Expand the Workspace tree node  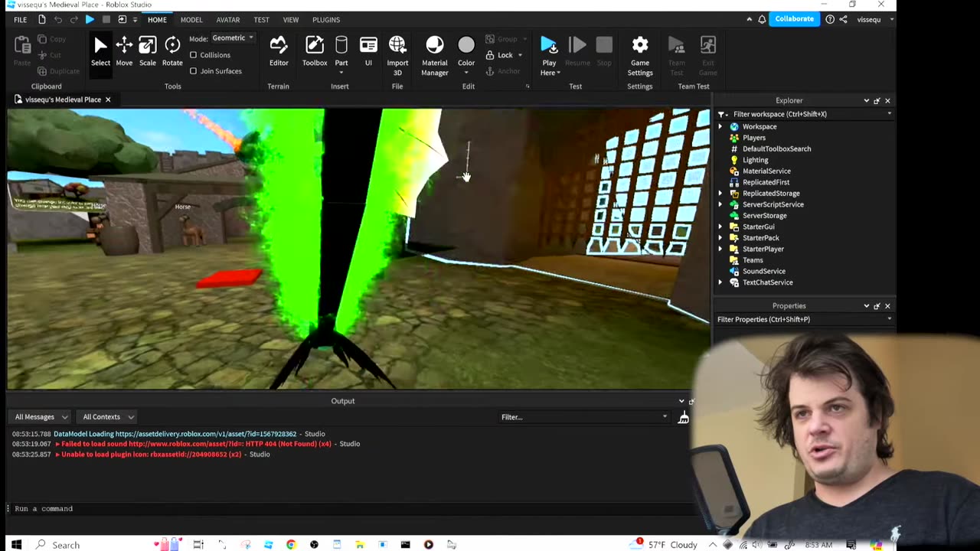[720, 127]
